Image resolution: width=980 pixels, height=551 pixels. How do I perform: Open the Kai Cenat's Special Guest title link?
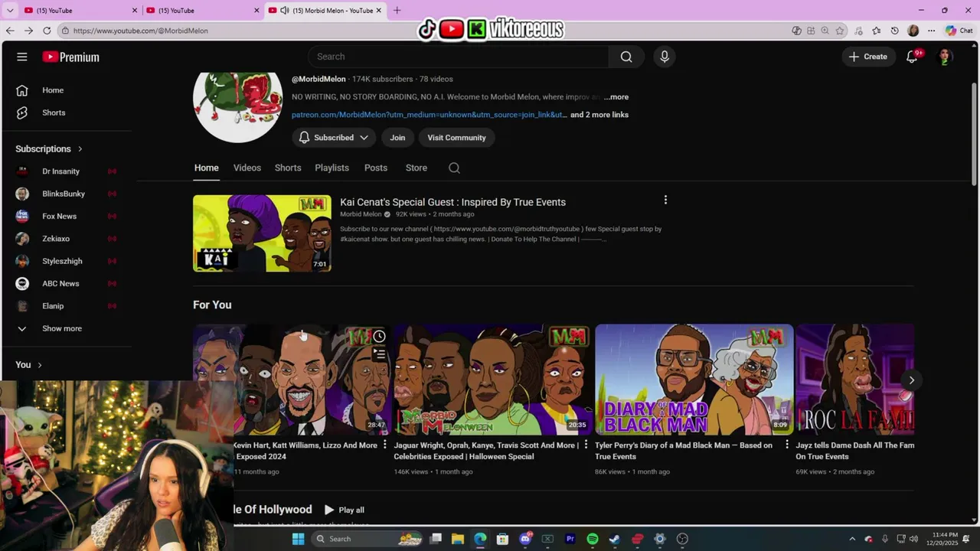(452, 202)
